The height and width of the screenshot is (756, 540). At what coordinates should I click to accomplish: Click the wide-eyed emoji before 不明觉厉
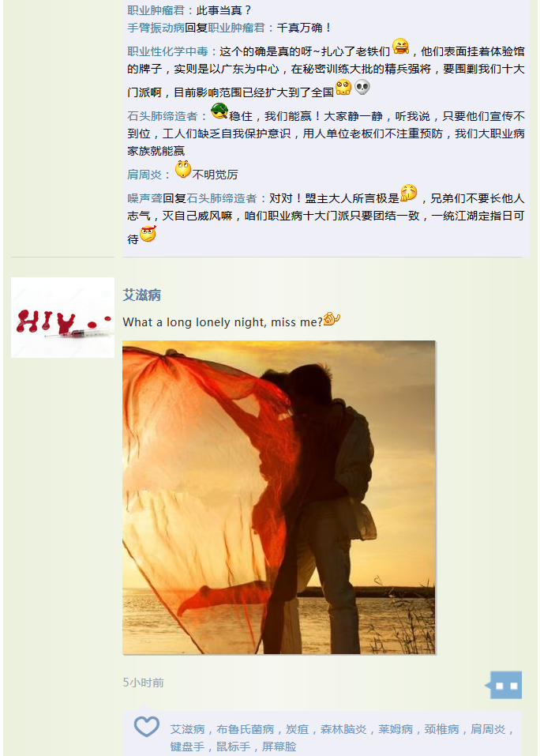183,169
